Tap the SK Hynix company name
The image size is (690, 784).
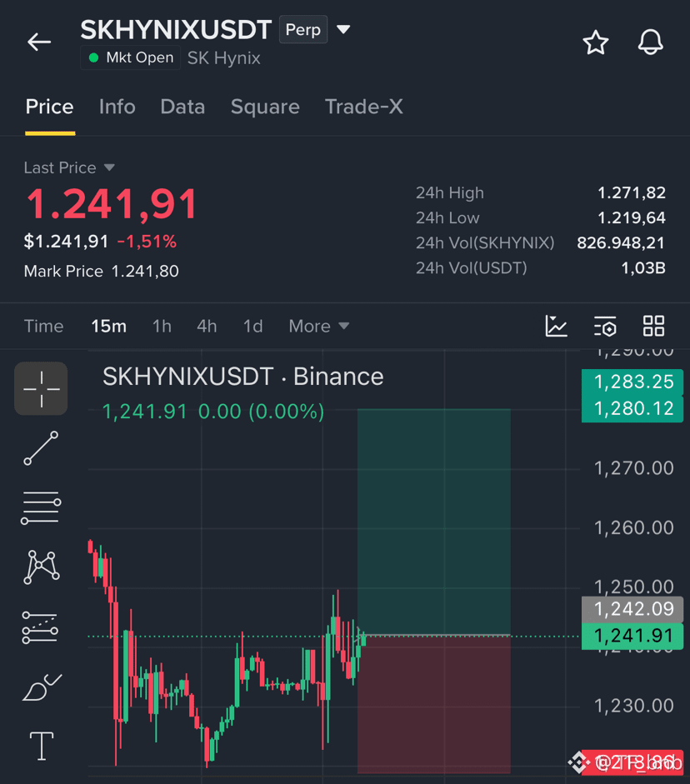pos(224,58)
